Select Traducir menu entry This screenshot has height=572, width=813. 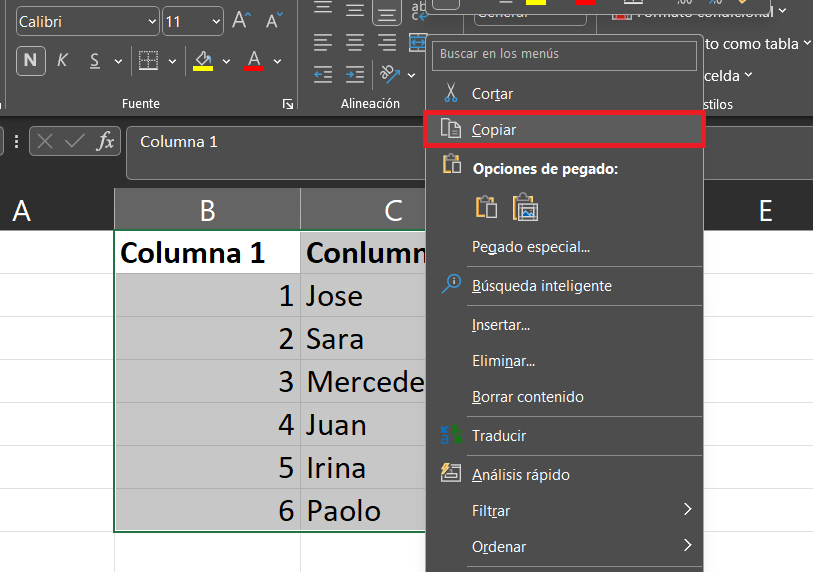click(x=564, y=436)
